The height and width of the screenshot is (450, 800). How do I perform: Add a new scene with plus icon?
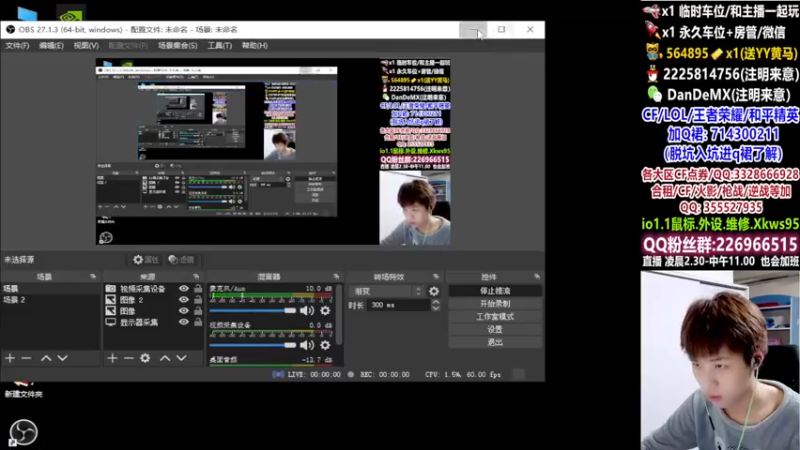coord(10,358)
